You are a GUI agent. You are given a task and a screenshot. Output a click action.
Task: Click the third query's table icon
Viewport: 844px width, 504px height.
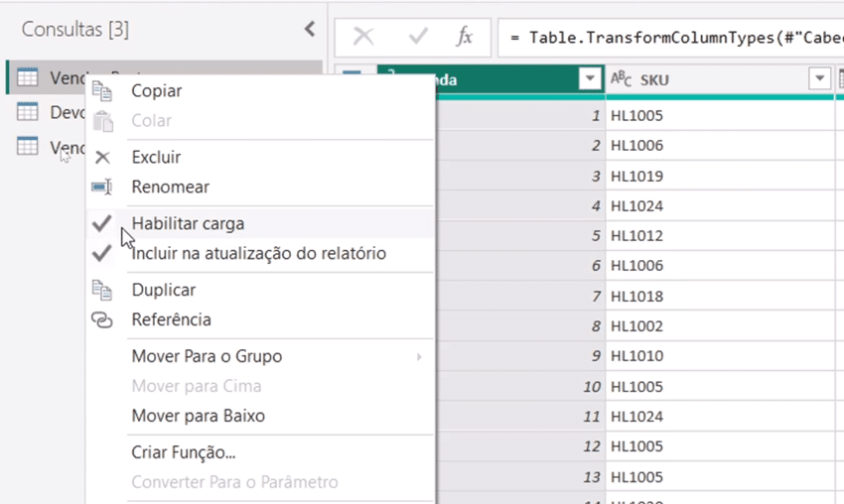coord(28,146)
